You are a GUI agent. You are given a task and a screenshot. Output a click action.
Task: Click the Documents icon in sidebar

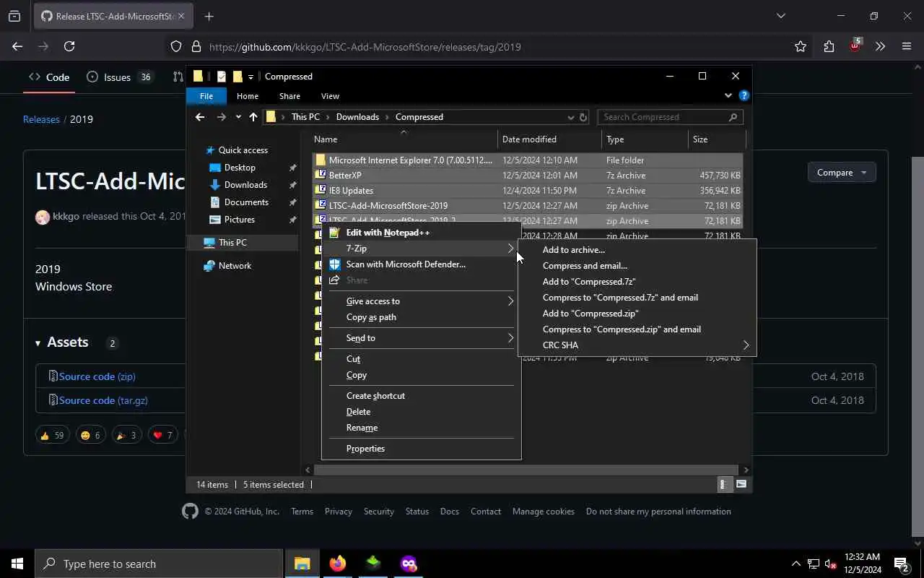214,202
